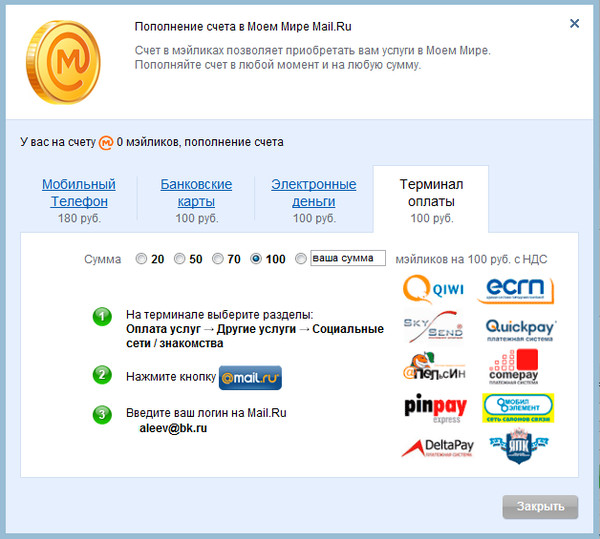Click the '180 руб.' price under Мобильный Телефон

click(x=79, y=218)
